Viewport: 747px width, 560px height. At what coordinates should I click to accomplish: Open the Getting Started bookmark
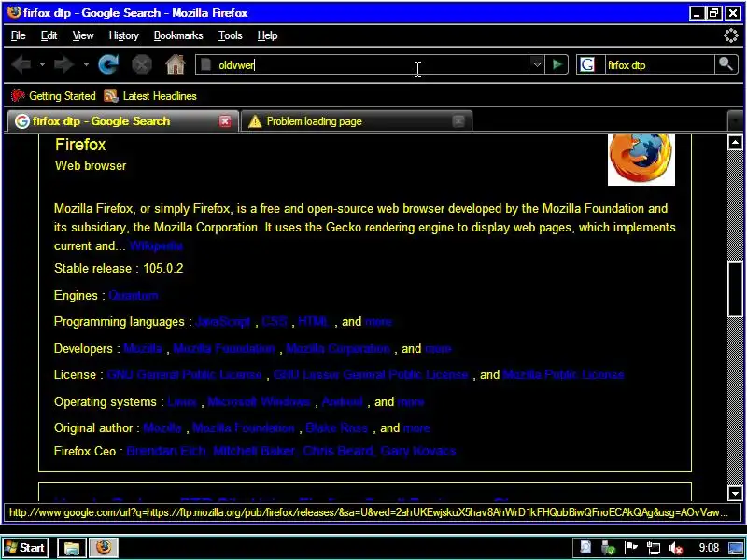pyautogui.click(x=53, y=96)
